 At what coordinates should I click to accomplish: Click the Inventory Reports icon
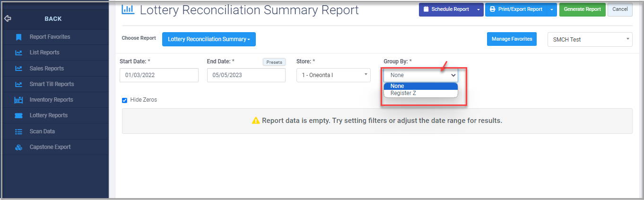coord(18,100)
